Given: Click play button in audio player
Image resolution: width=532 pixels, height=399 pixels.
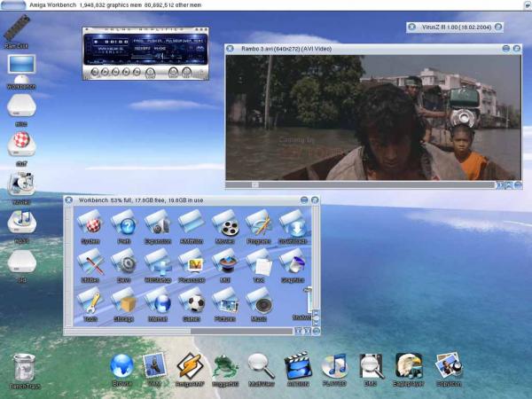Looking at the screenshot, I should point(106,72).
